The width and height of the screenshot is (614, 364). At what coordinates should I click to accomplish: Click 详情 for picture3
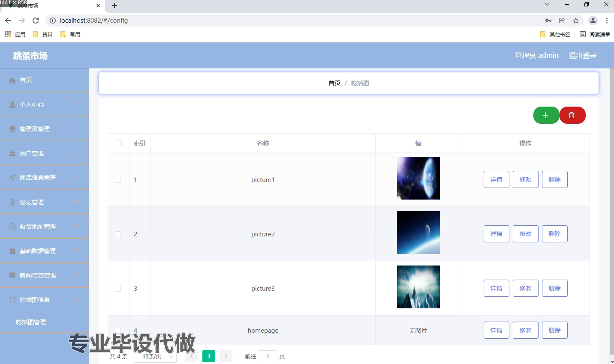[x=497, y=288]
